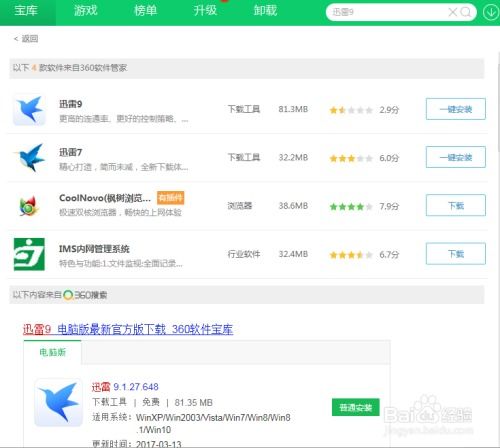The height and width of the screenshot is (448, 500).
Task: Click 一键安装 for 迅雷9
Action: pos(456,109)
